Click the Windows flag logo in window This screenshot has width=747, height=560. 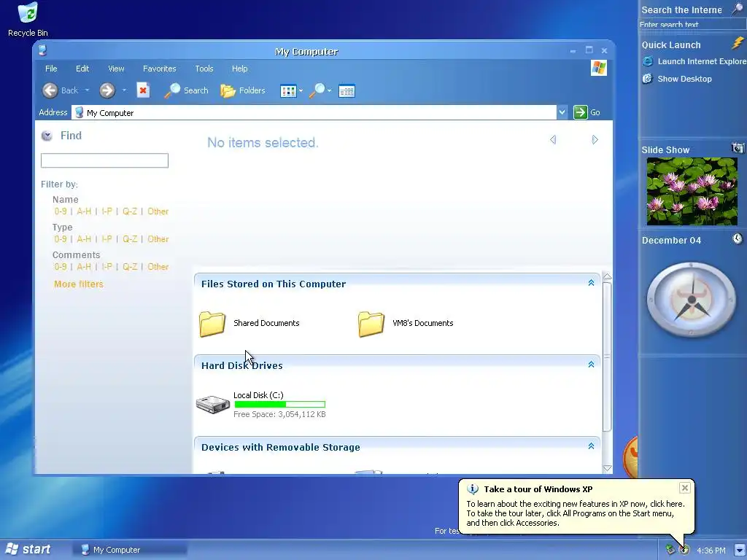point(599,68)
